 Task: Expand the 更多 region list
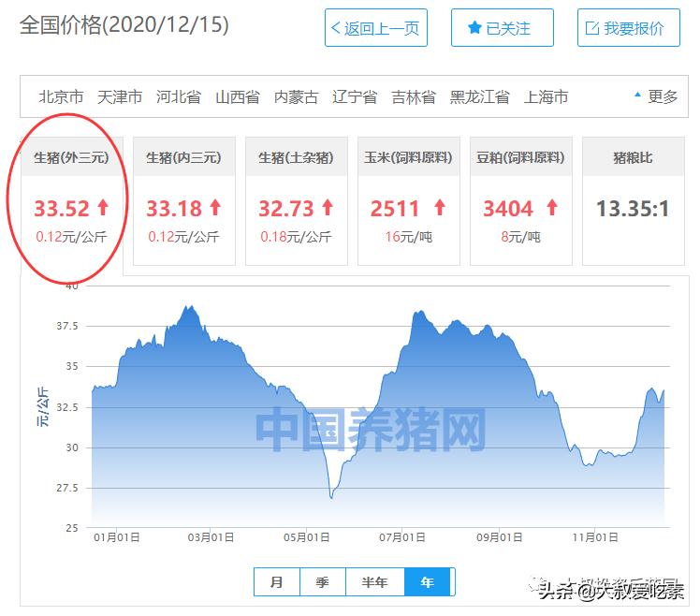point(656,96)
